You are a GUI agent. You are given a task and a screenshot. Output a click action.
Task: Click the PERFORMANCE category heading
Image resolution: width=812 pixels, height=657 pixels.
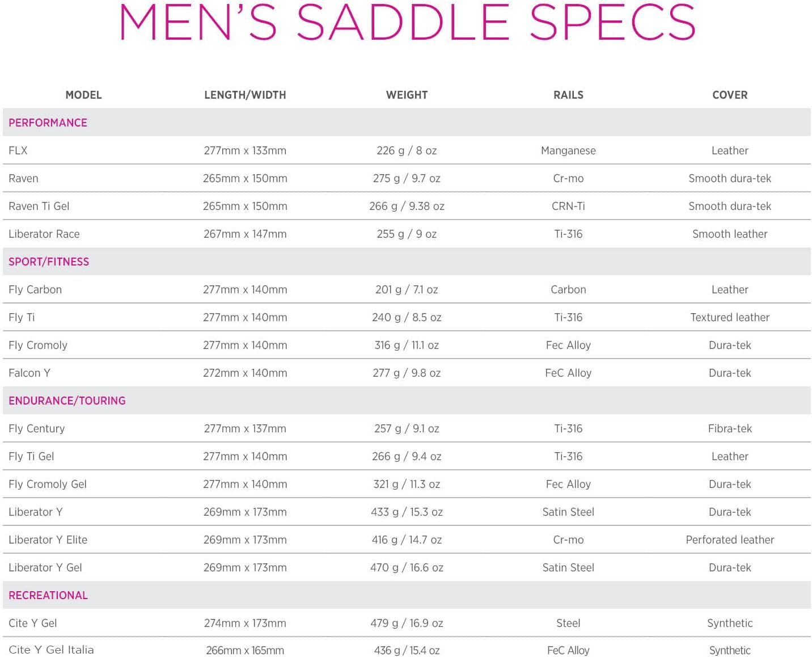48,123
